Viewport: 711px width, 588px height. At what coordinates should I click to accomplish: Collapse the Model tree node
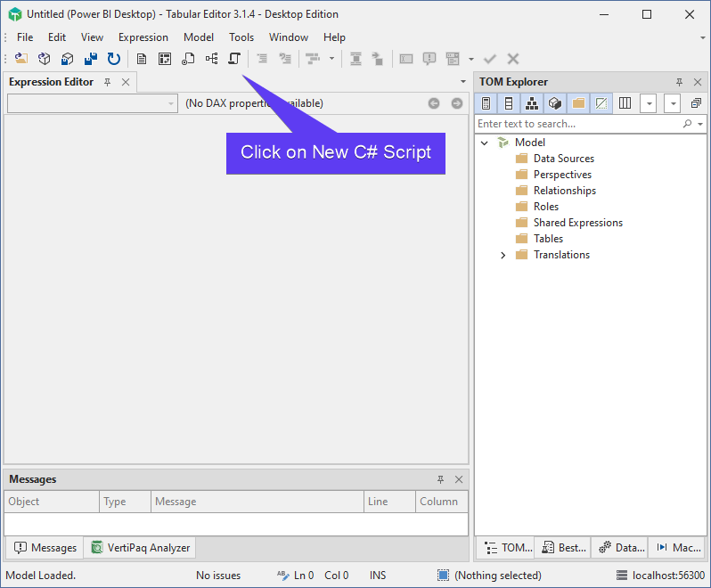485,143
